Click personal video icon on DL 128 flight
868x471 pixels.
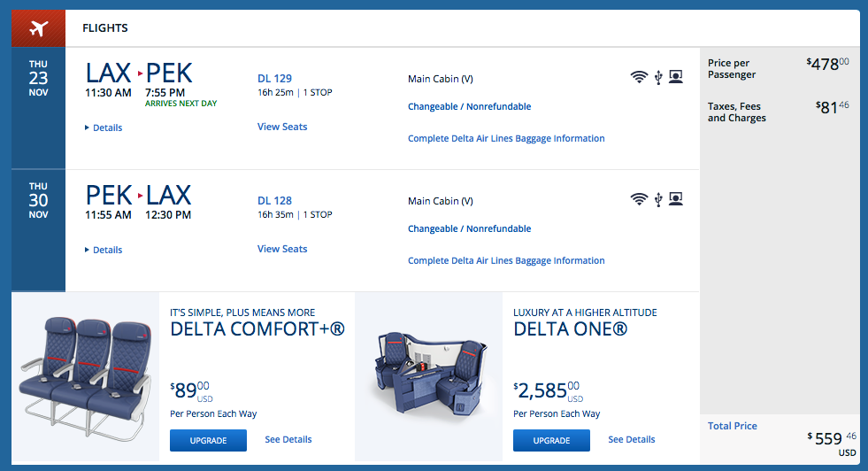coord(676,199)
